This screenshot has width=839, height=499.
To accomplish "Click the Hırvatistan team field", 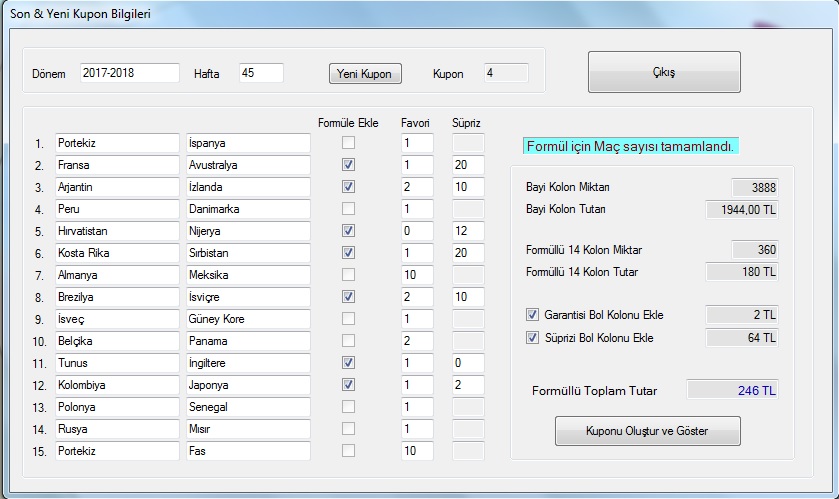I will 117,231.
